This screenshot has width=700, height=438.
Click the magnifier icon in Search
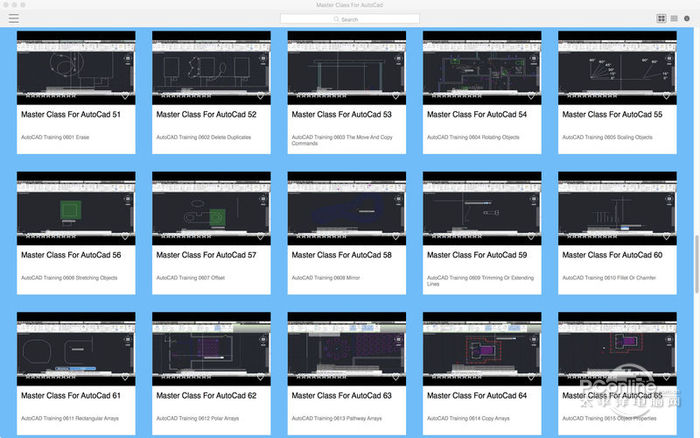pyautogui.click(x=336, y=19)
